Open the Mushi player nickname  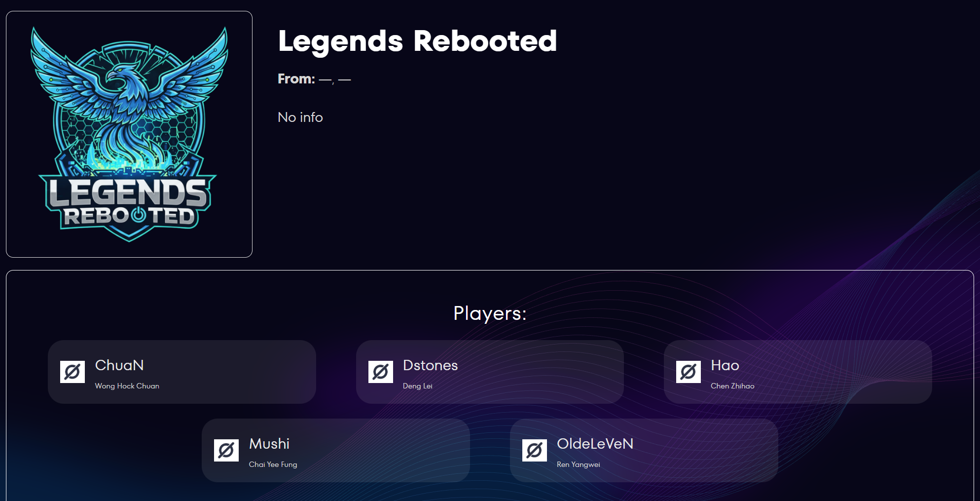(x=269, y=444)
